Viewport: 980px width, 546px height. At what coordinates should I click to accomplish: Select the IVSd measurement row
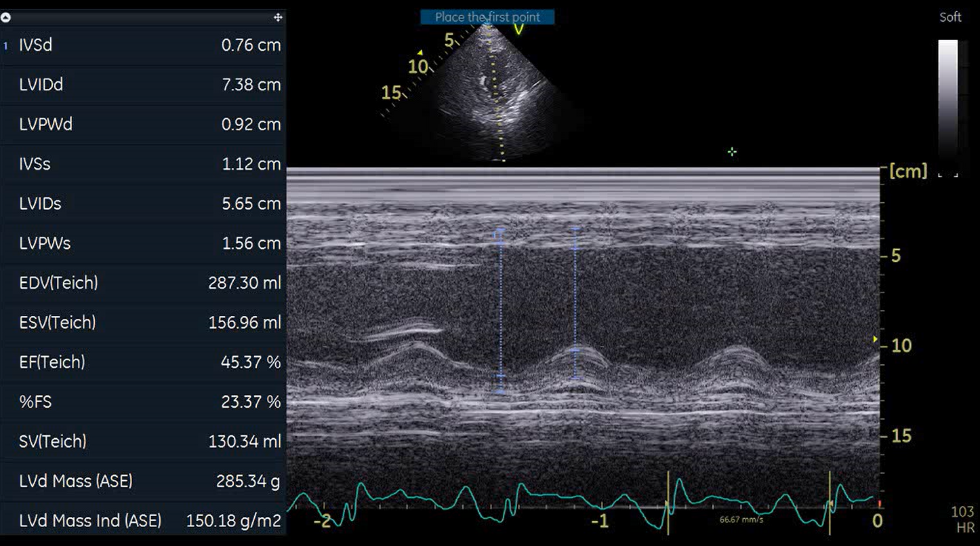point(142,45)
